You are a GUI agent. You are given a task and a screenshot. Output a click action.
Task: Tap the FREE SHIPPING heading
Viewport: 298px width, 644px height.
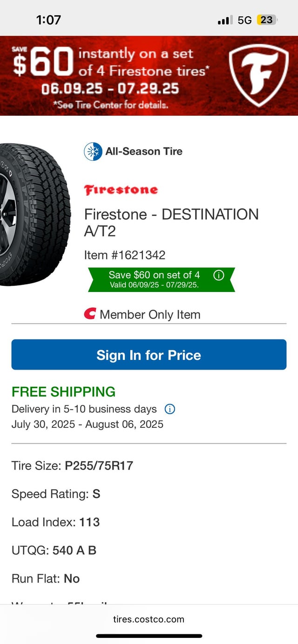coord(63,392)
